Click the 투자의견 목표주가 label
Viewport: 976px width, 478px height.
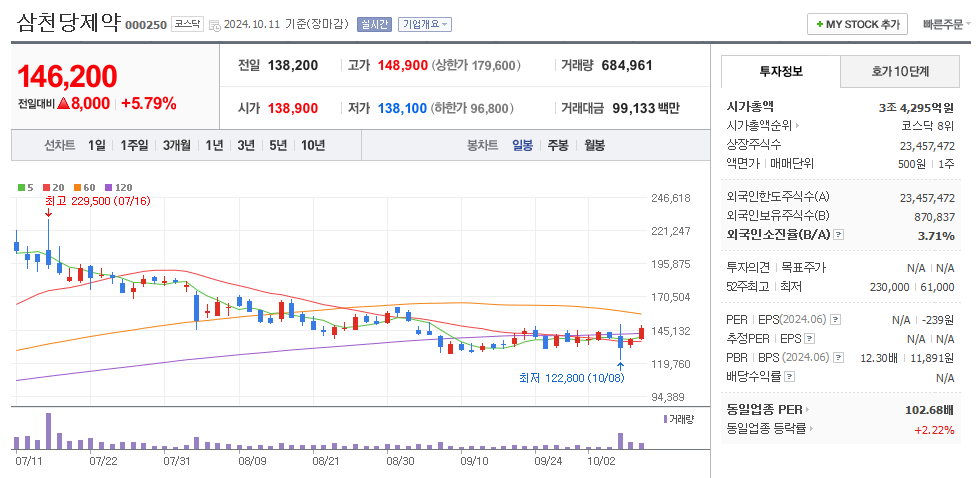(776, 268)
